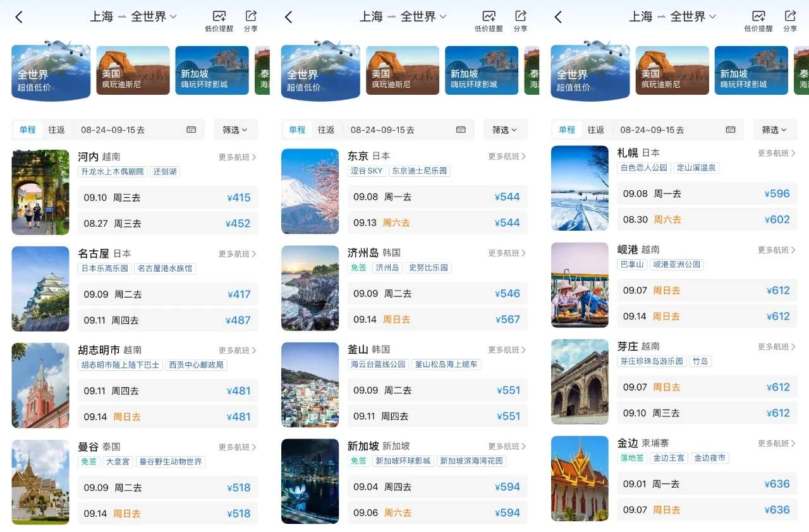Image resolution: width=809 pixels, height=532 pixels.
Task: Open 低价提醒 alert icon in the middle 东京 screen
Action: tap(489, 21)
